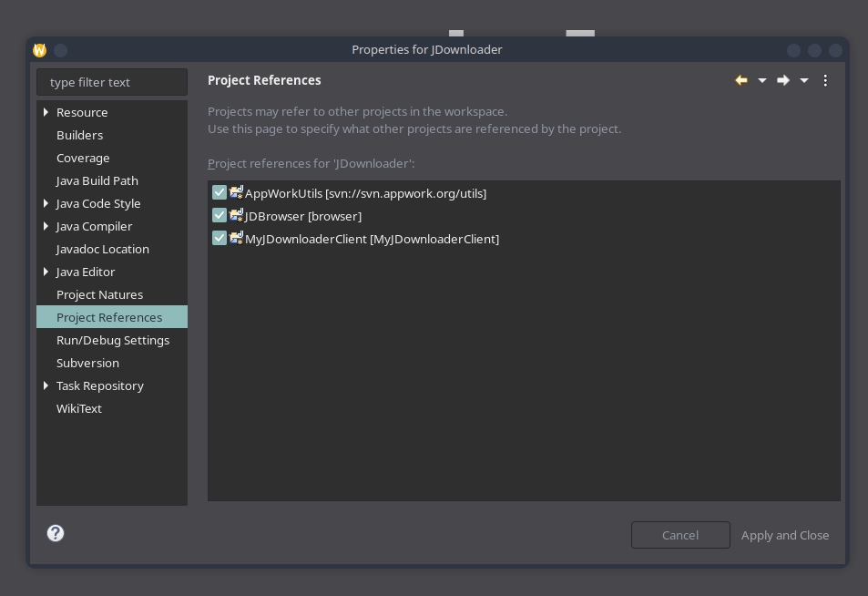Select Builders in the property tree
The width and height of the screenshot is (868, 596).
[80, 135]
